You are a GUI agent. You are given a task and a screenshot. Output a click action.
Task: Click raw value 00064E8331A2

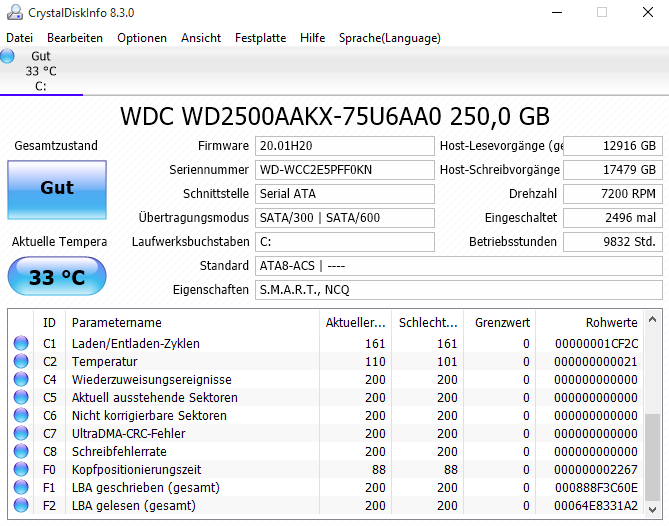pos(596,506)
